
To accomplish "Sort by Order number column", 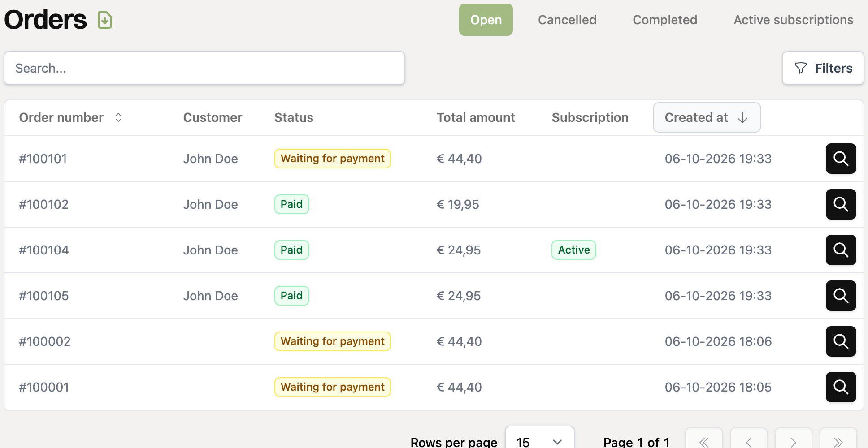I will point(70,117).
